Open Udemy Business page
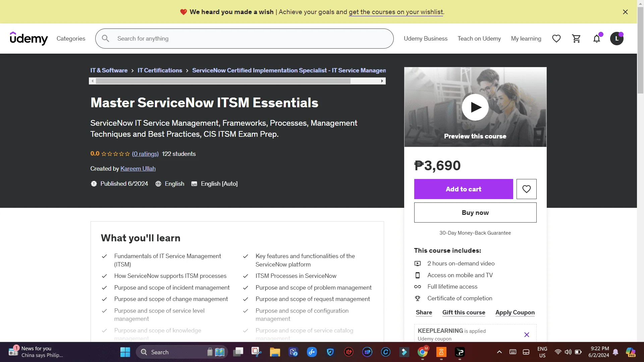The width and height of the screenshot is (644, 362). pos(425,39)
